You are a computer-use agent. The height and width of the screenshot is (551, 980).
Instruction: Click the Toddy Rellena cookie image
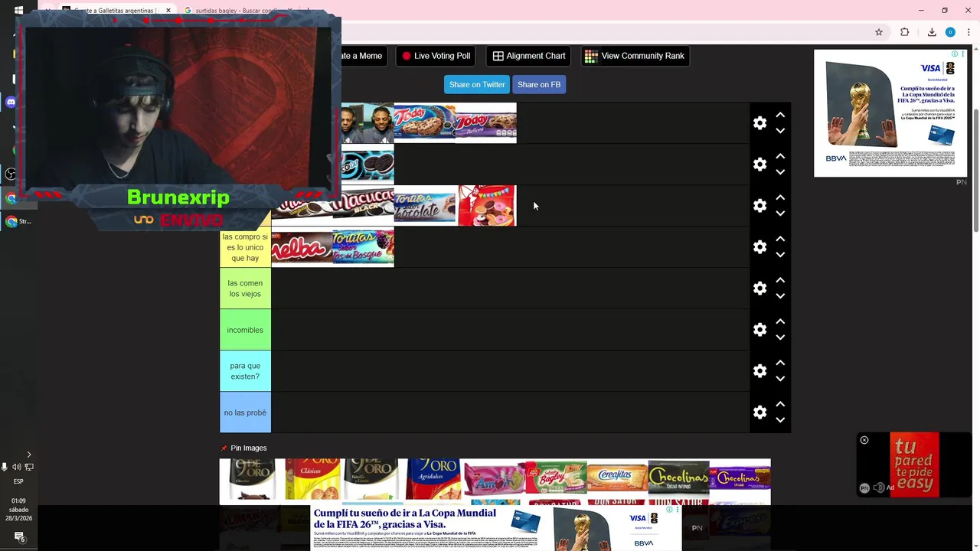coord(486,123)
